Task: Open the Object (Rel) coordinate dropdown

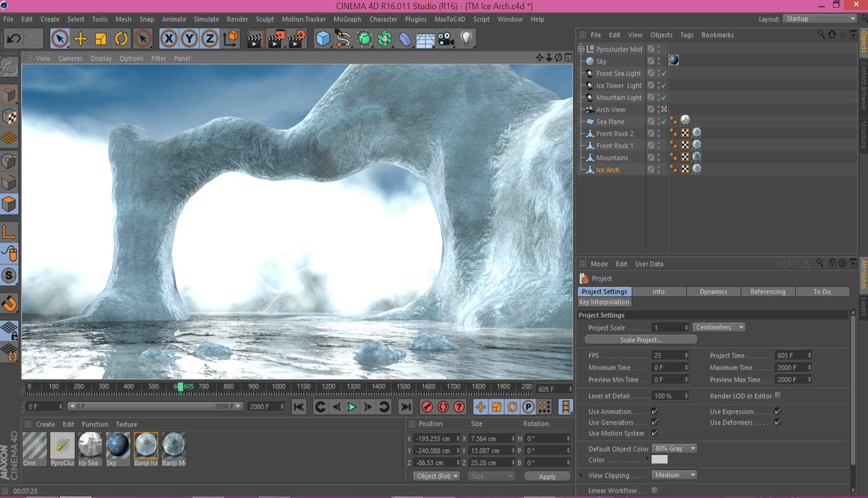Action: tap(437, 476)
